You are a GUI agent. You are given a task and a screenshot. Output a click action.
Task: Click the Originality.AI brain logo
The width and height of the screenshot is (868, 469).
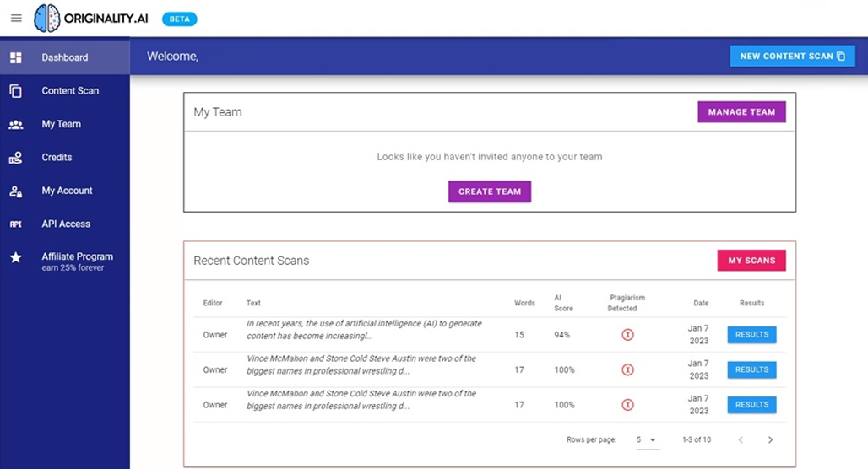point(46,19)
